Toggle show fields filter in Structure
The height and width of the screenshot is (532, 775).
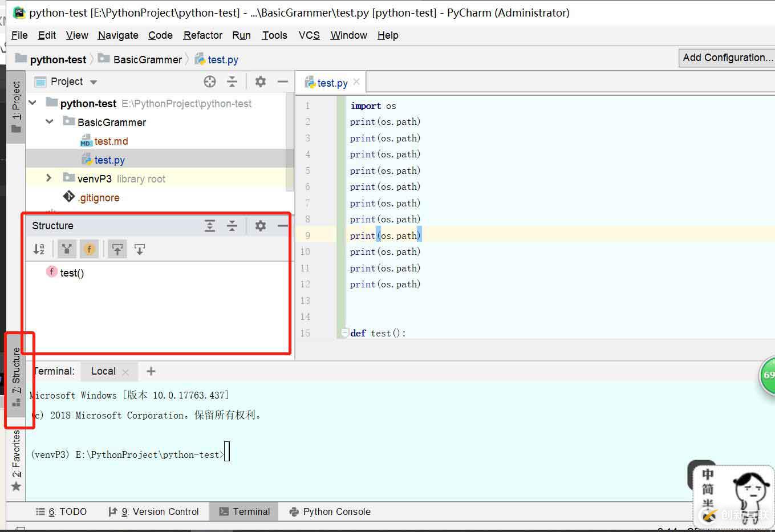(x=89, y=249)
